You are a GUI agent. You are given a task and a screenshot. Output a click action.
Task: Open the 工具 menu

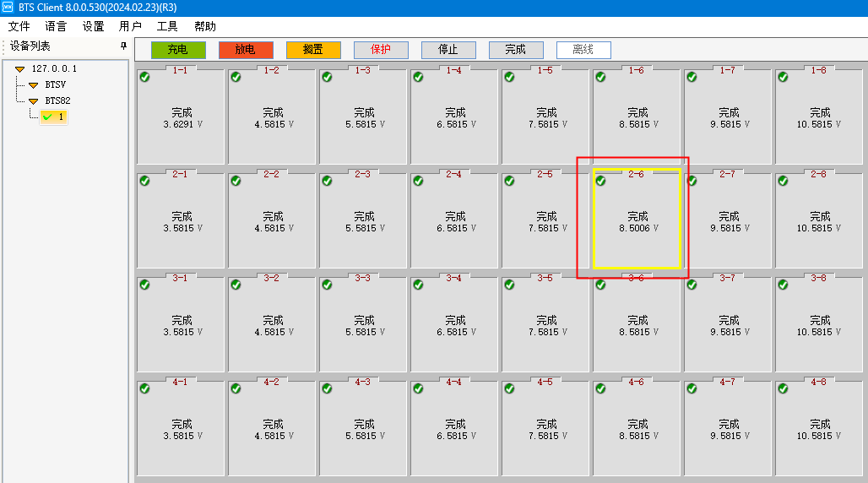click(x=167, y=27)
